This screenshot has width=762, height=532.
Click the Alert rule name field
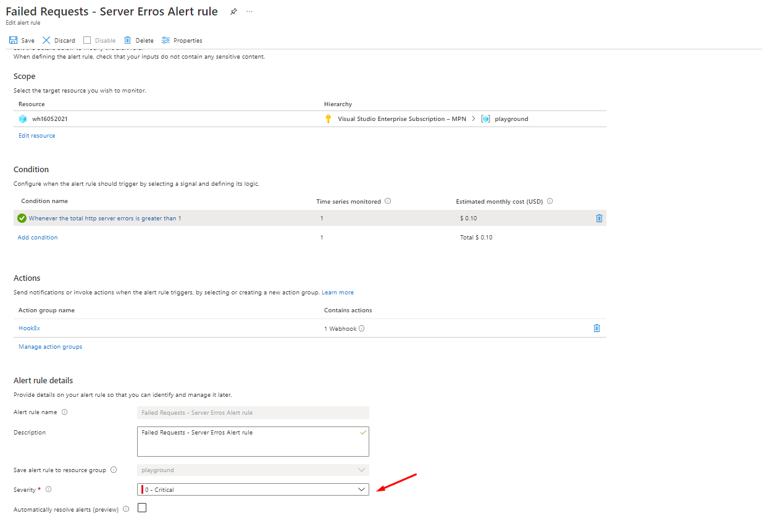click(253, 412)
